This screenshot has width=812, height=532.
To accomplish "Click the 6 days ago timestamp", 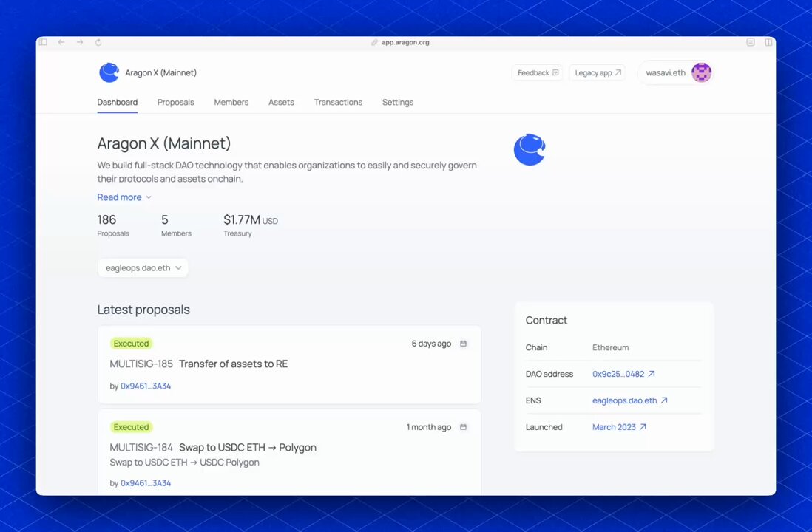I will tap(431, 344).
